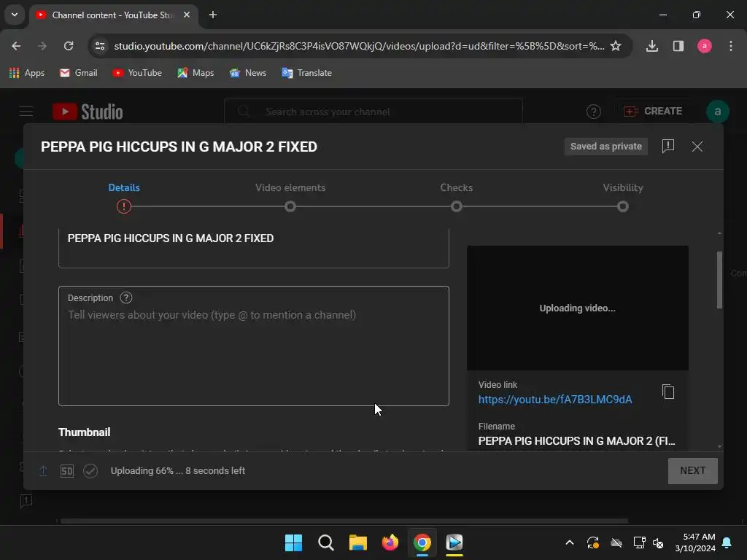Click the Search across your channel box
This screenshot has height=560, width=747.
pos(373,112)
